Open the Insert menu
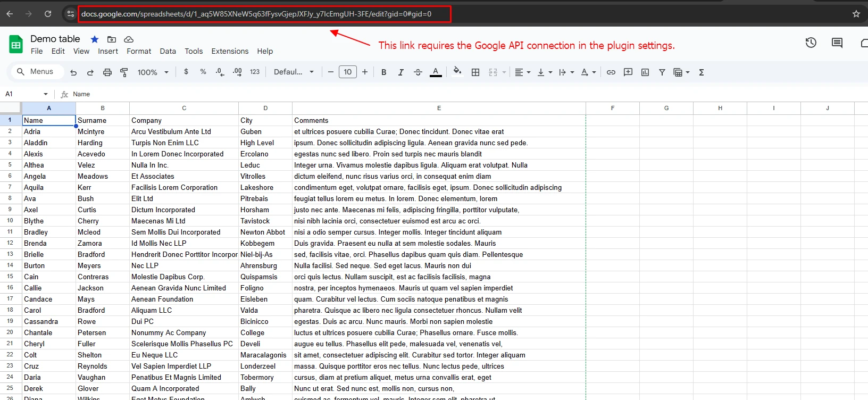868x400 pixels. click(108, 51)
